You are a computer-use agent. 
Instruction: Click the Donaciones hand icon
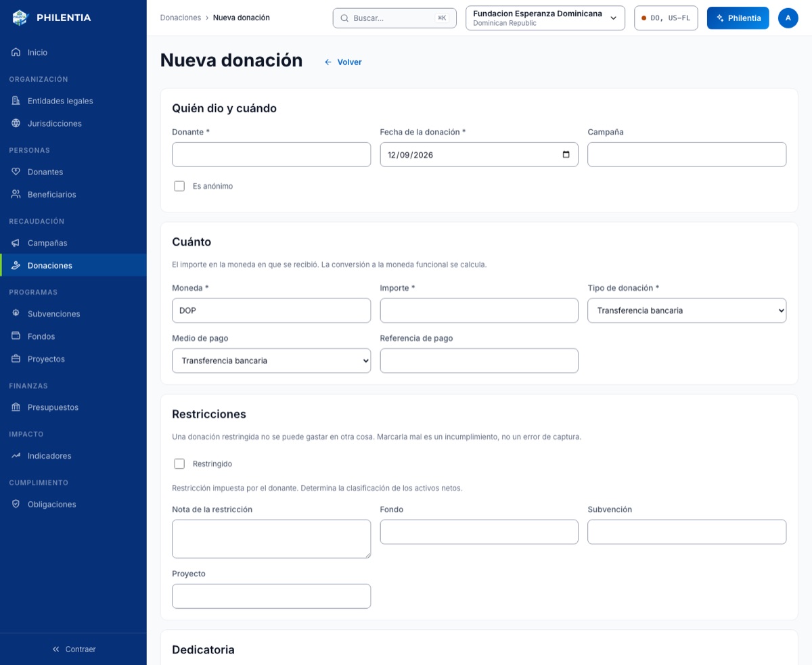[16, 265]
